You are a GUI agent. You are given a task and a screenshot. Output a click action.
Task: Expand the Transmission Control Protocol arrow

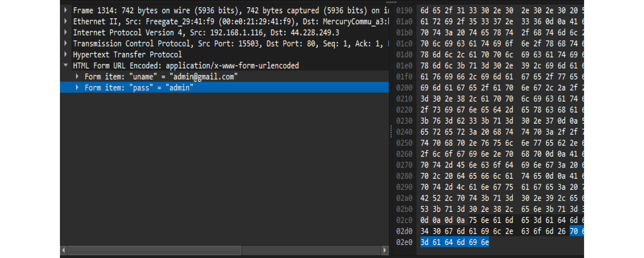(x=66, y=43)
